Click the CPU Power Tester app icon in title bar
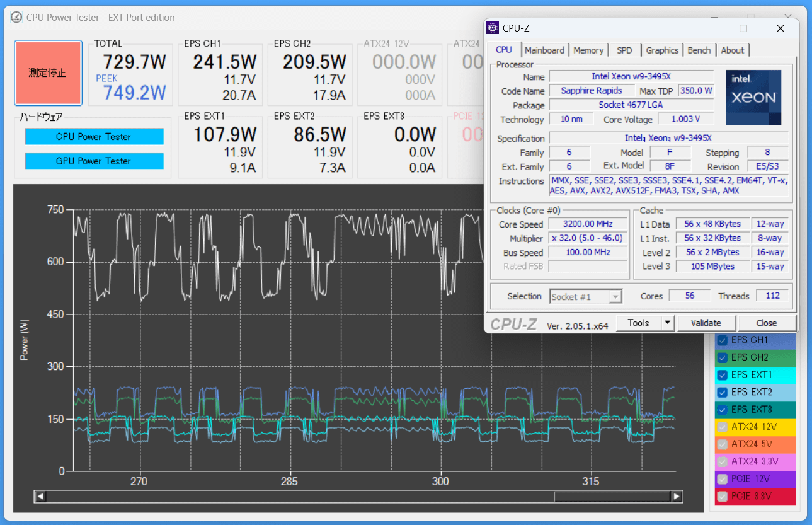The width and height of the screenshot is (812, 525). coord(16,18)
